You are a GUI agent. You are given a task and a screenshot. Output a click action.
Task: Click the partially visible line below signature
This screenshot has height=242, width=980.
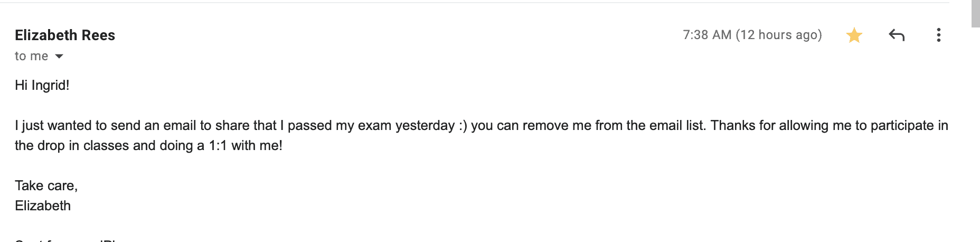(x=65, y=240)
